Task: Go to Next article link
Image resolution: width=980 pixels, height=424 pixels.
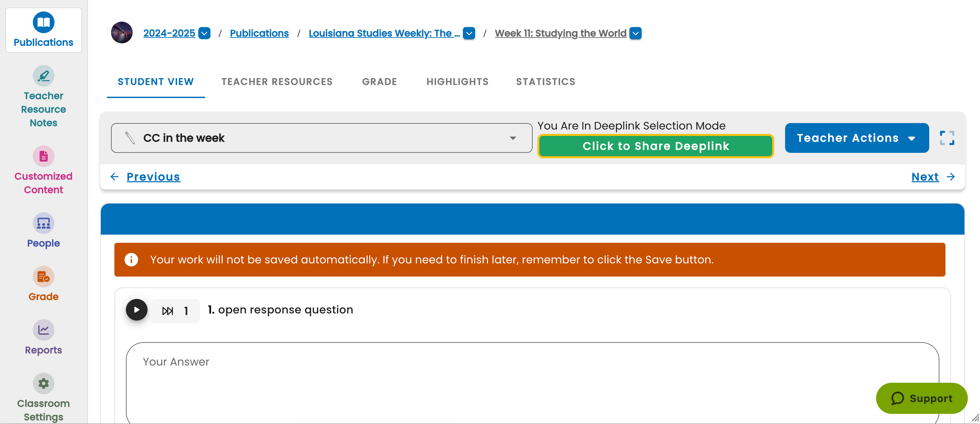Action: 925,176
